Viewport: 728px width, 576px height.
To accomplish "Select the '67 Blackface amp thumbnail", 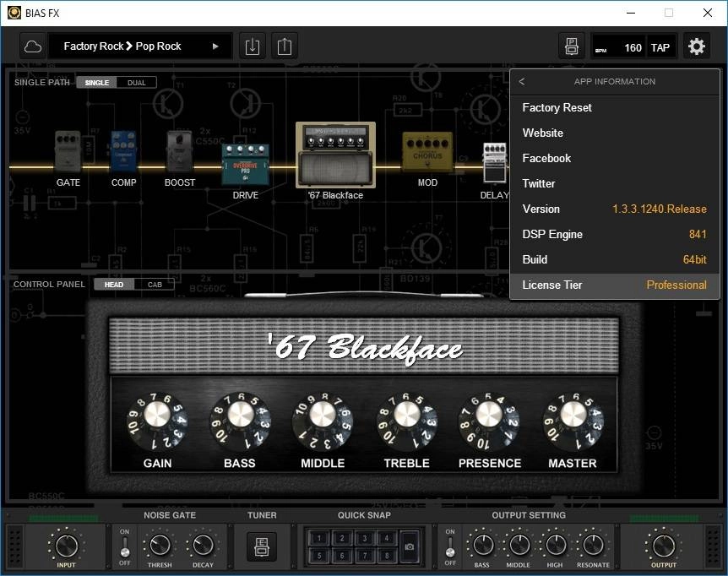I will (335, 155).
